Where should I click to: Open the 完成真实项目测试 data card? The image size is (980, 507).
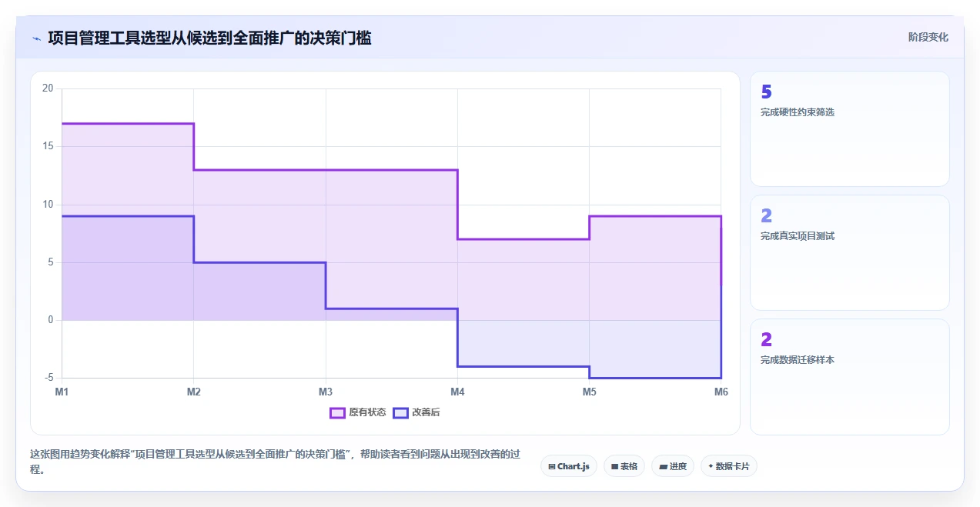point(850,253)
